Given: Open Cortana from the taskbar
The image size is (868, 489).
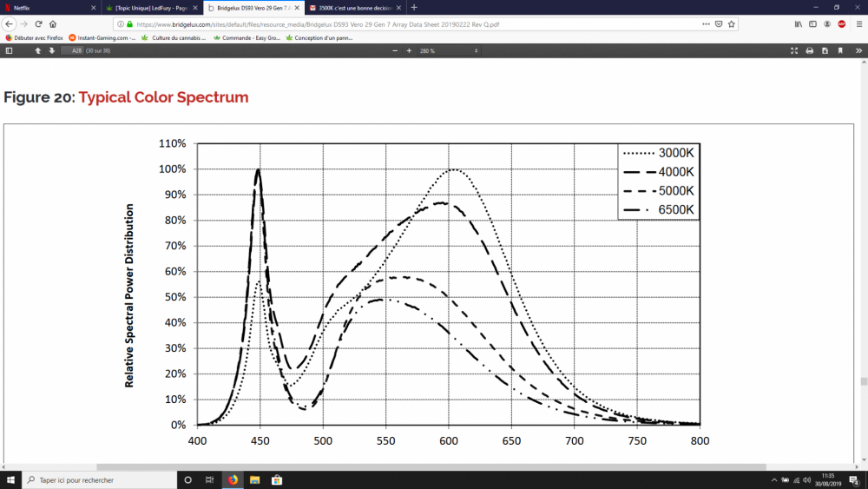Looking at the screenshot, I should coord(188,479).
